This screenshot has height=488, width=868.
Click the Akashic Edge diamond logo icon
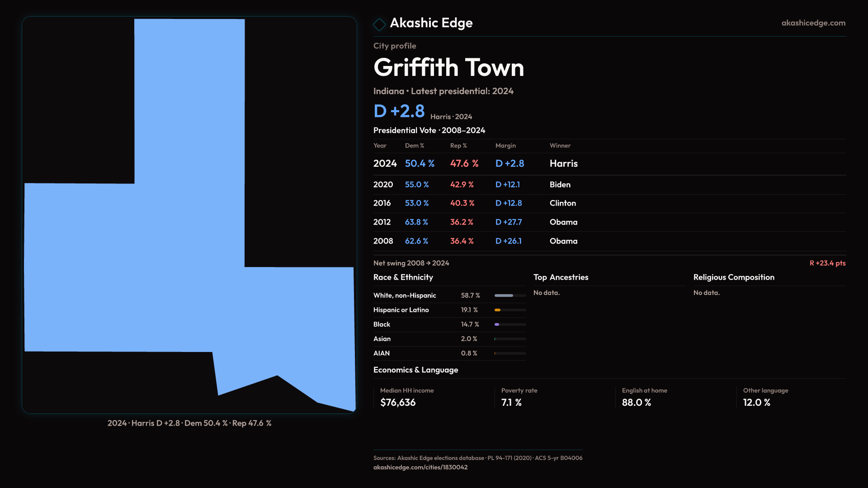coord(379,24)
